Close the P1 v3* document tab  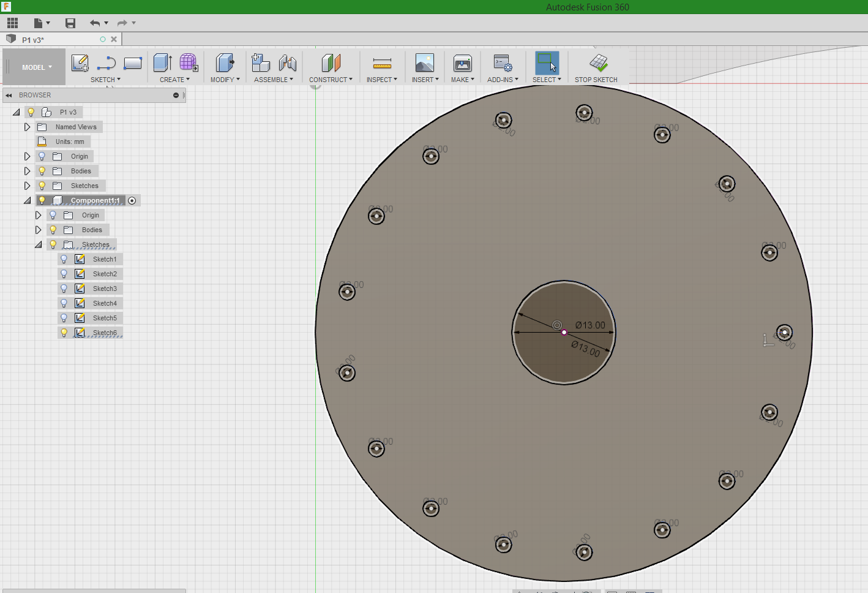[x=114, y=39]
